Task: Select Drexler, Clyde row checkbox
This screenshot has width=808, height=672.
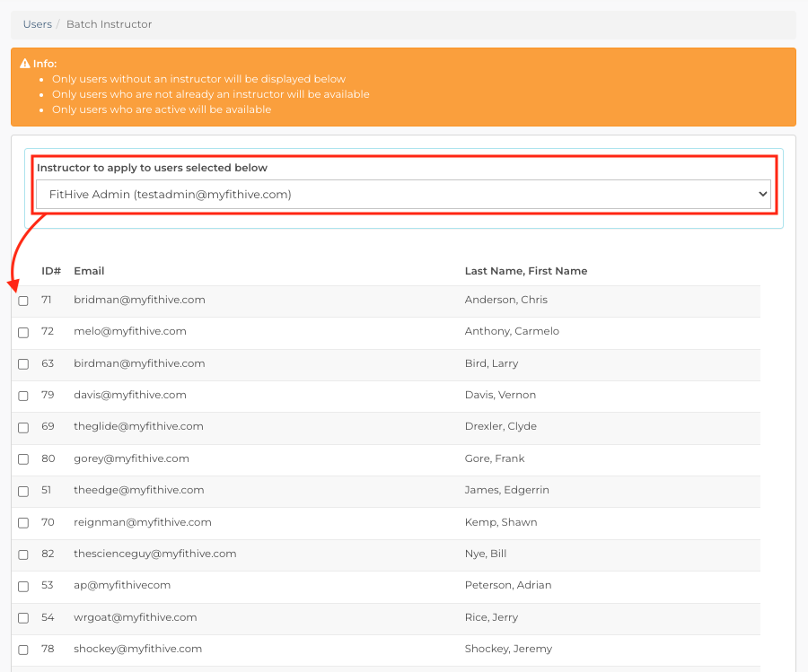Action: coord(23,428)
